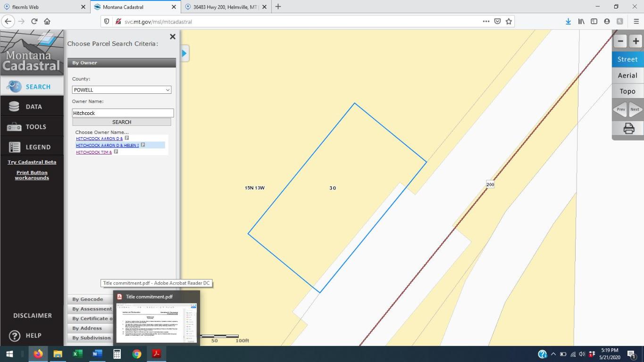
Task: Switch to the flexmls Web browser tab
Action: tap(45, 7)
